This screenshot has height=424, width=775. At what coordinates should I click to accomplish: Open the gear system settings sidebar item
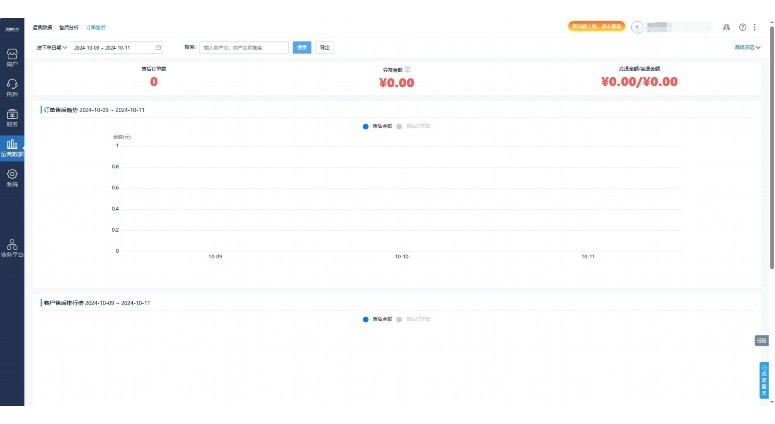[x=12, y=177]
